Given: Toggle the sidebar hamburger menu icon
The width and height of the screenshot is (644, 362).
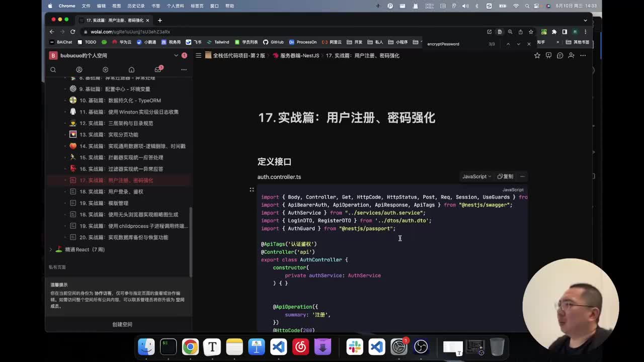Looking at the screenshot, I should pyautogui.click(x=198, y=55).
